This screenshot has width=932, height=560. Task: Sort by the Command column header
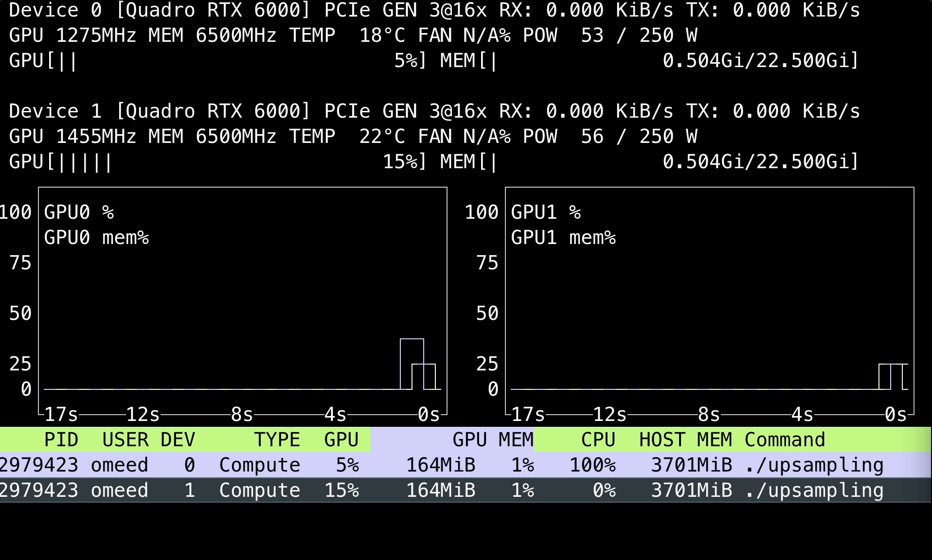pos(784,439)
